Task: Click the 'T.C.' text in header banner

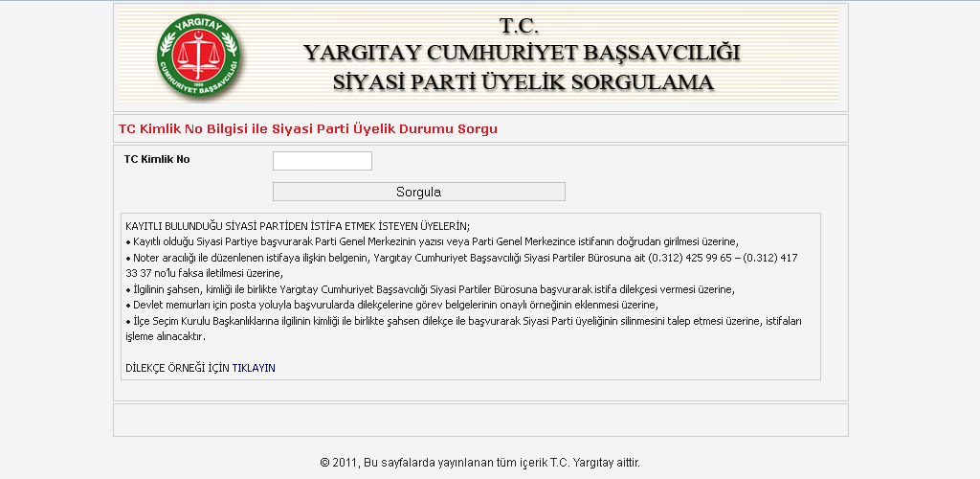Action: 519,26
